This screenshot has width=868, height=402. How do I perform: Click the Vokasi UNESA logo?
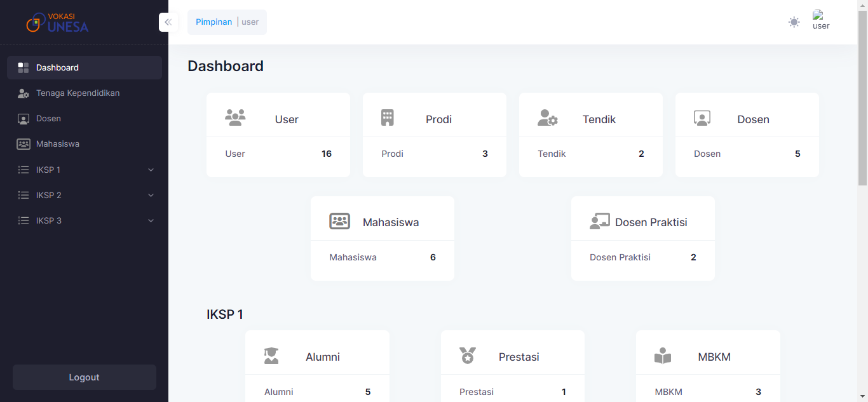pyautogui.click(x=57, y=22)
